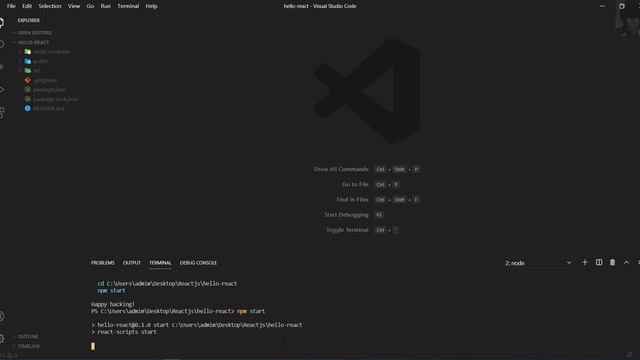Click the 'Toggle Terminal' hint text

pyautogui.click(x=347, y=230)
